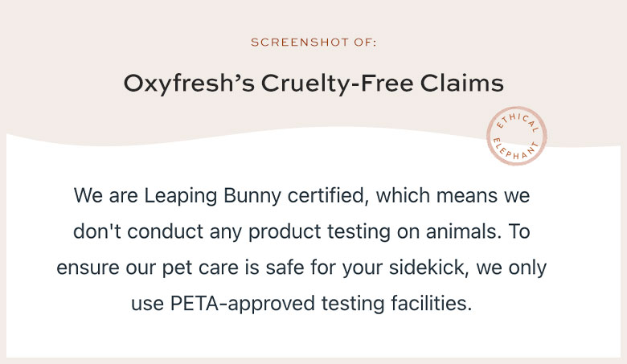
Task: Click the 'Oxyfresh's Cruelty-Free Claims' heading
Action: click(313, 84)
